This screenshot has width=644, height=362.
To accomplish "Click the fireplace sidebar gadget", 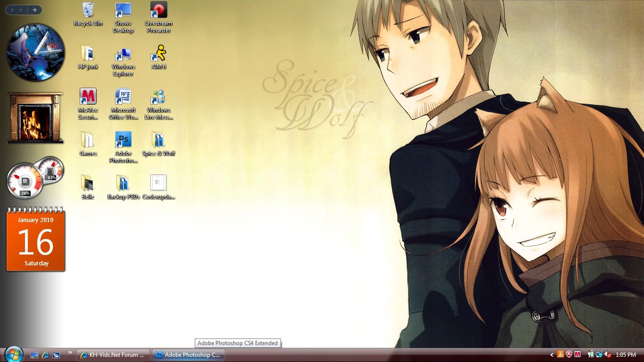I will click(x=35, y=118).
